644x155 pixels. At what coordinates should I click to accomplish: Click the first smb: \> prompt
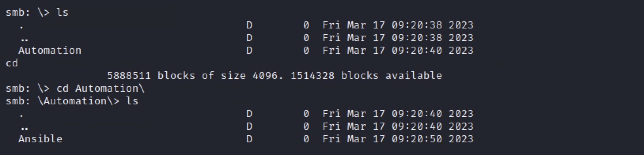coord(28,12)
